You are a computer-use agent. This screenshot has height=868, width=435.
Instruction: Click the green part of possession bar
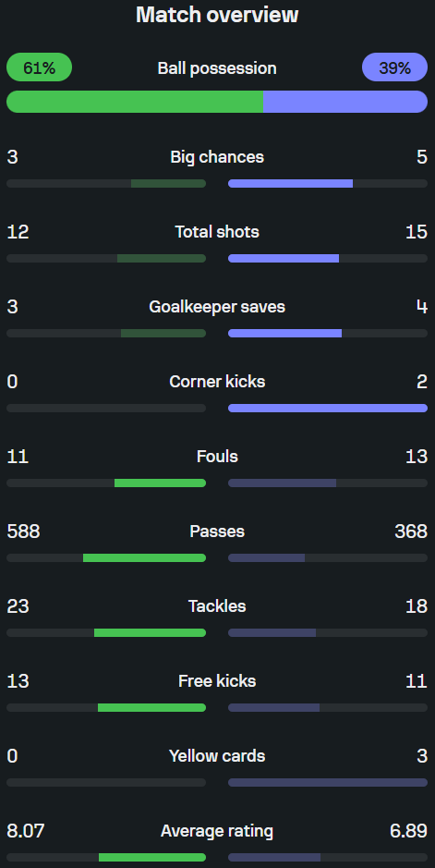[x=135, y=102]
